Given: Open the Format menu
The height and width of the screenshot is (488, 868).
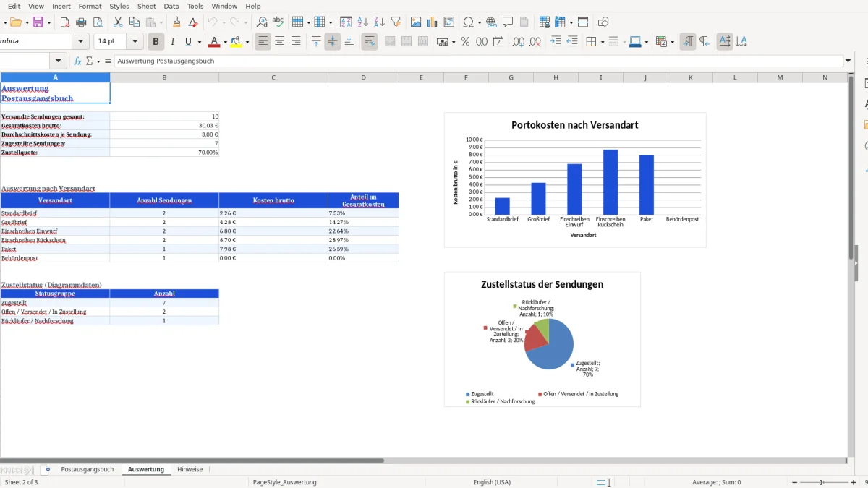Looking at the screenshot, I should [90, 6].
